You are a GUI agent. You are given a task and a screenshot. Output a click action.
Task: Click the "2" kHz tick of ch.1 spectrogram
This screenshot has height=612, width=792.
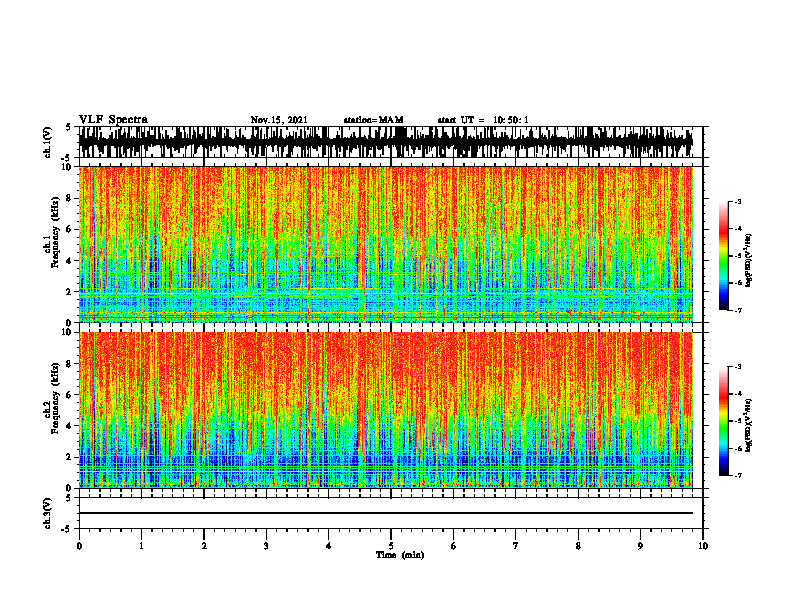click(70, 291)
